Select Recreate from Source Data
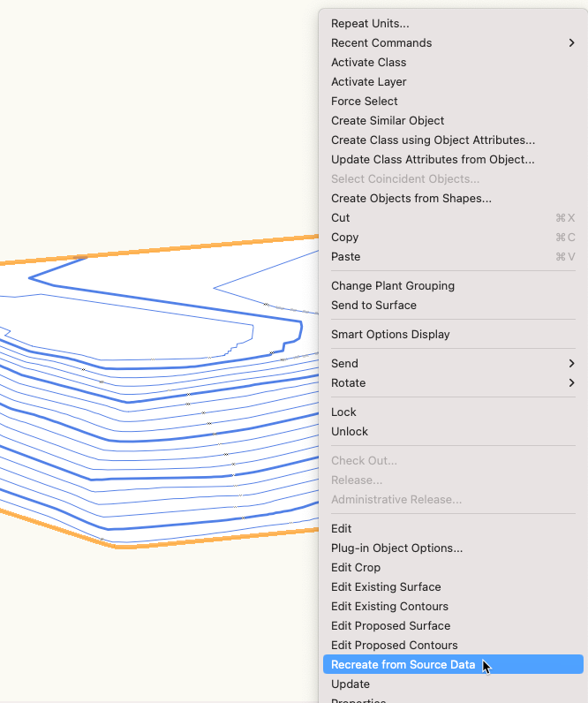This screenshot has height=703, width=588. pyautogui.click(x=403, y=664)
